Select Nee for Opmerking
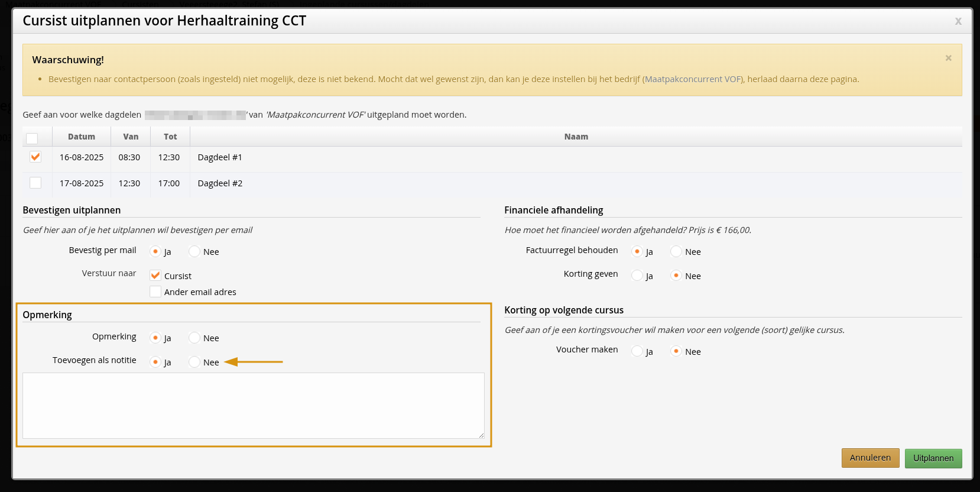Screen dimensions: 980x492 194,338
